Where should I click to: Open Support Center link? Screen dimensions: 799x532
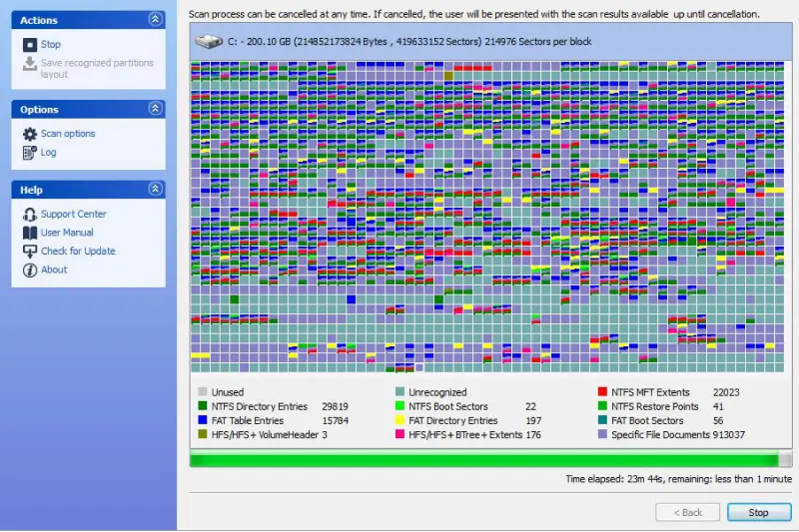point(73,214)
